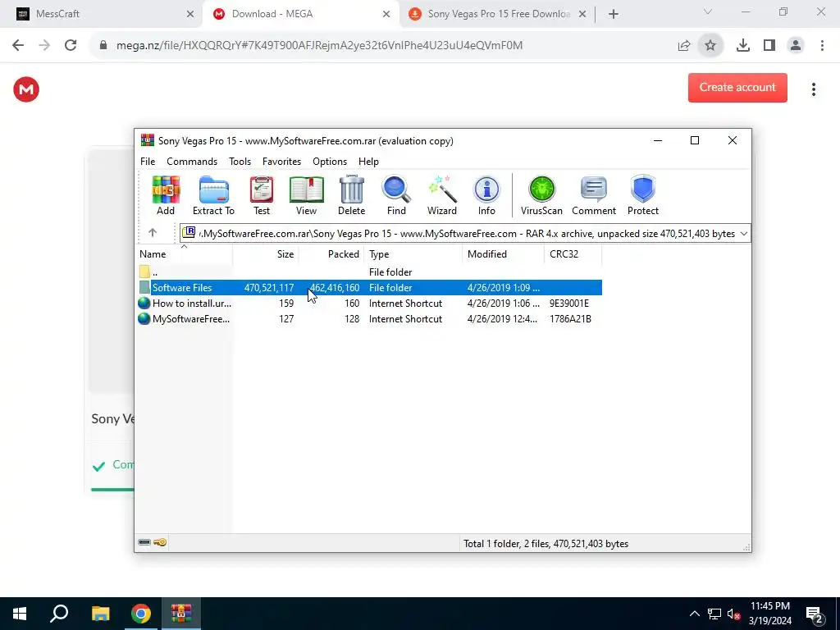Run VirusScan on the archive
The height and width of the screenshot is (630, 840).
click(541, 195)
